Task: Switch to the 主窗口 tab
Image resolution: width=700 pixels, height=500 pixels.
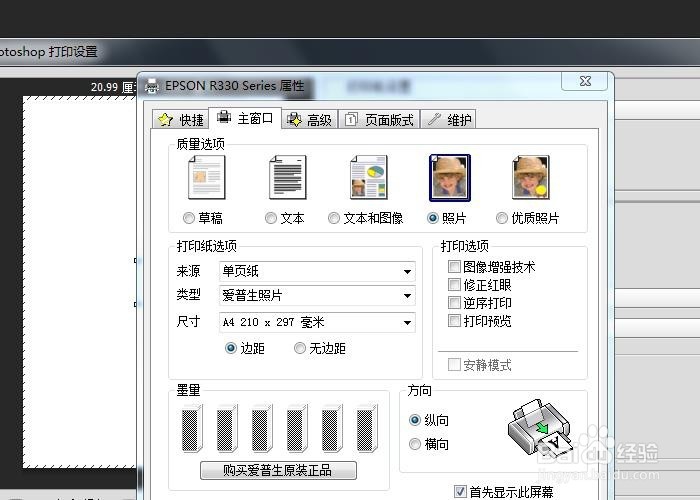Action: tap(245, 118)
